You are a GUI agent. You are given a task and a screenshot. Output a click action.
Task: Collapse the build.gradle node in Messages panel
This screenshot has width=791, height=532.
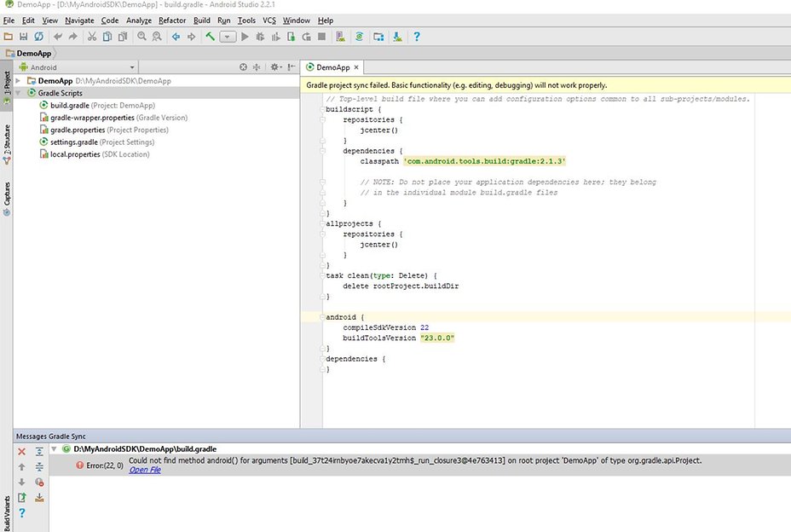tap(54, 448)
